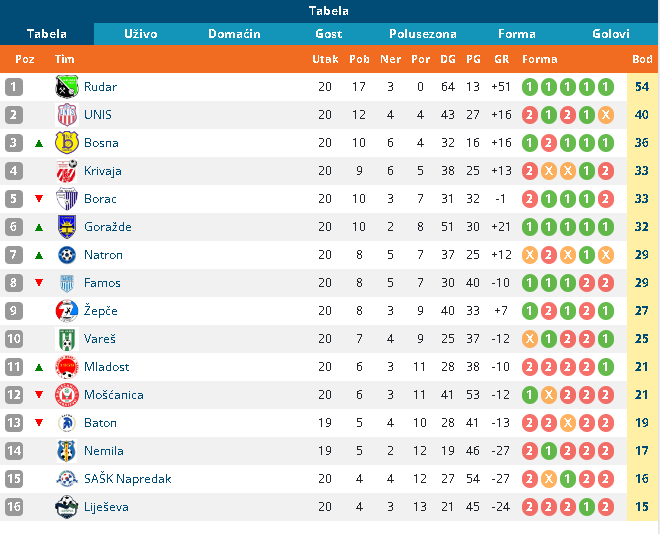Select the Polusezona tab
This screenshot has width=660, height=534.
pyautogui.click(x=424, y=34)
